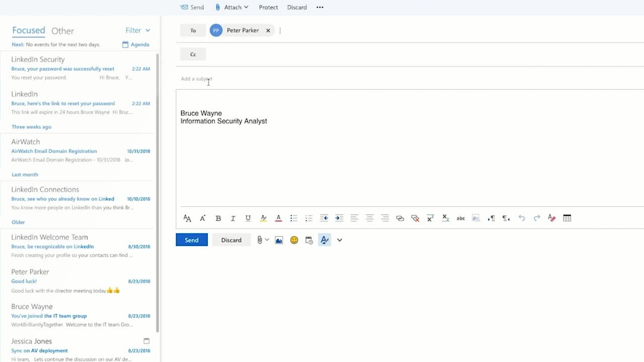Viewport: 644px width, 362px height.
Task: Apply strikethrough with the abc icon
Action: point(460,218)
